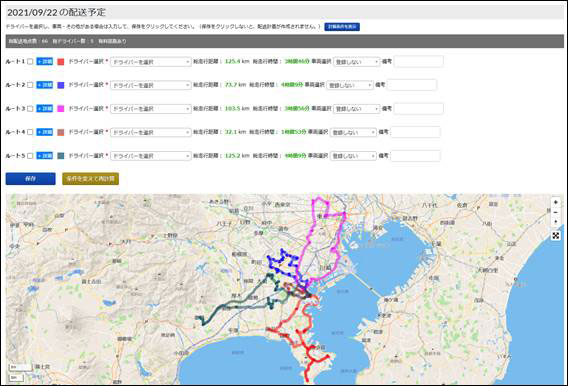
Task: Click the blue button beside the instructions text
Action: click(x=342, y=27)
